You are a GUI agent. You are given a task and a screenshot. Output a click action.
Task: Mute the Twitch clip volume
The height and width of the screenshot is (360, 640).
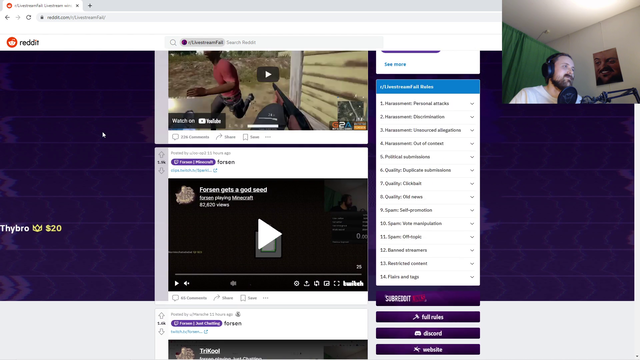coord(187,283)
